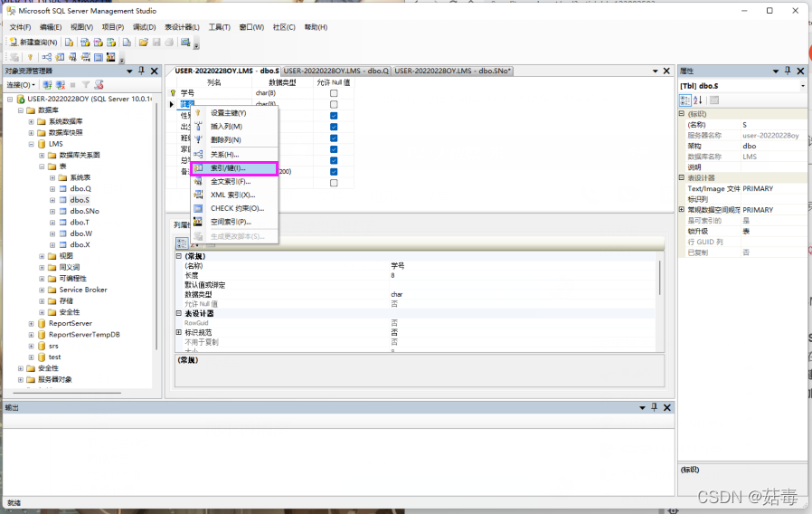Click the set primary key icon in table designer toolbar
Screen dimensions: 812x514
[x=30, y=57]
